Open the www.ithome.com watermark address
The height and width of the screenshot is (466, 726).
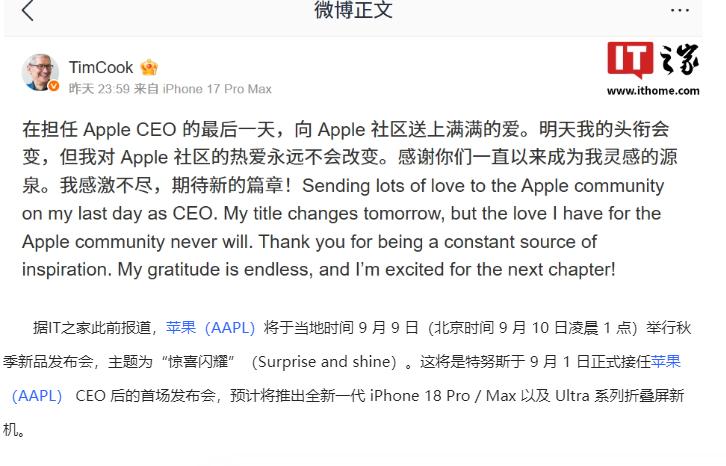coord(653,91)
